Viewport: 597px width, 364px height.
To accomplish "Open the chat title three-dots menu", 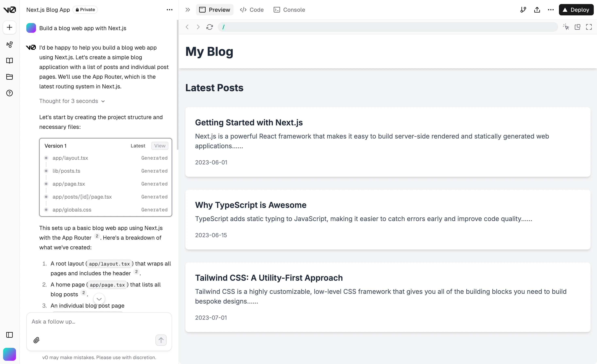I will [x=169, y=10].
